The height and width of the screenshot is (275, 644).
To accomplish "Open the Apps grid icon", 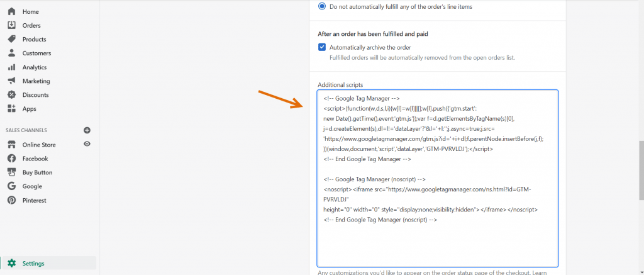I will pyautogui.click(x=11, y=109).
